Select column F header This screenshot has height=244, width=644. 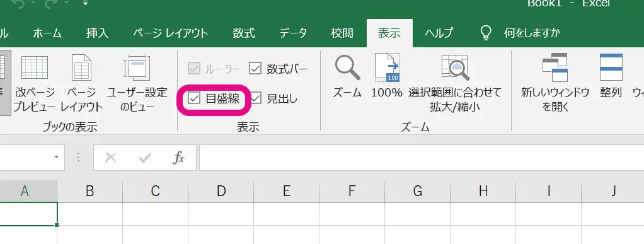click(352, 191)
